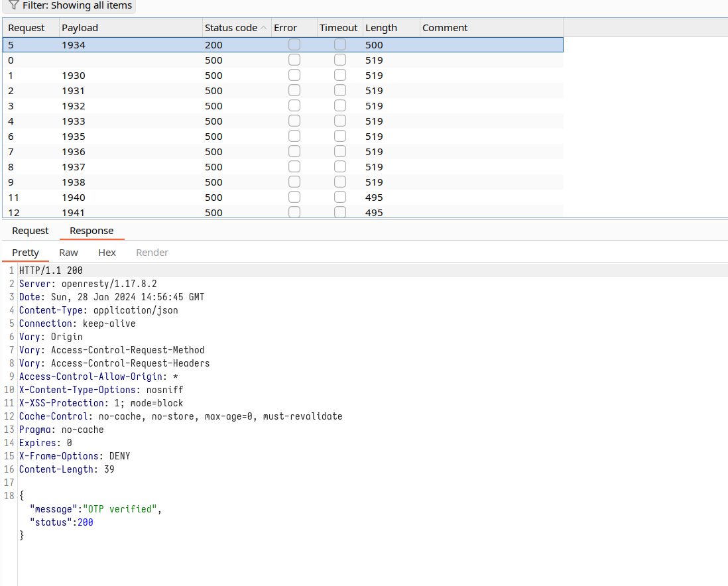This screenshot has width=728, height=586.
Task: Sort results by Payload column header
Action: pyautogui.click(x=80, y=28)
